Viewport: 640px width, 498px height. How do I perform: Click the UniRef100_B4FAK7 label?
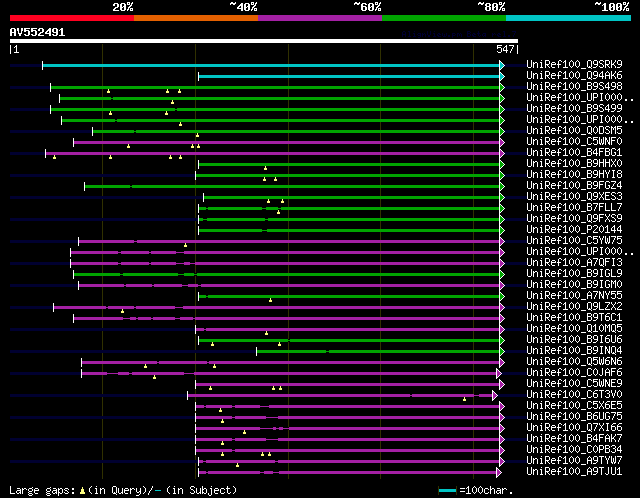point(574,439)
